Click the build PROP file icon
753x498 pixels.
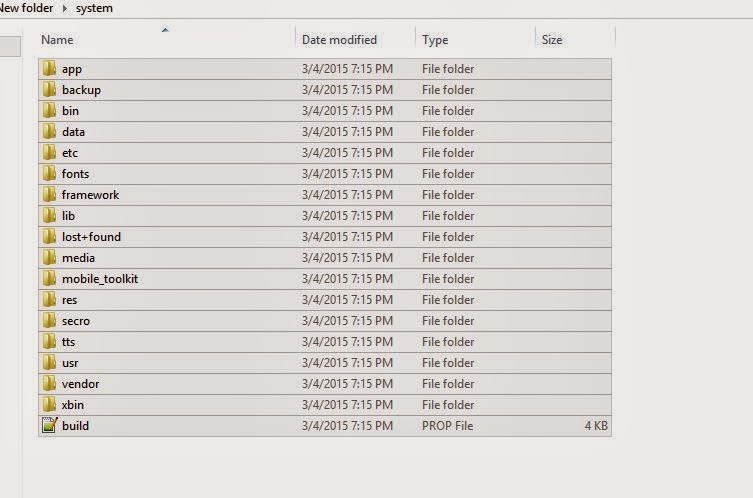point(49,425)
